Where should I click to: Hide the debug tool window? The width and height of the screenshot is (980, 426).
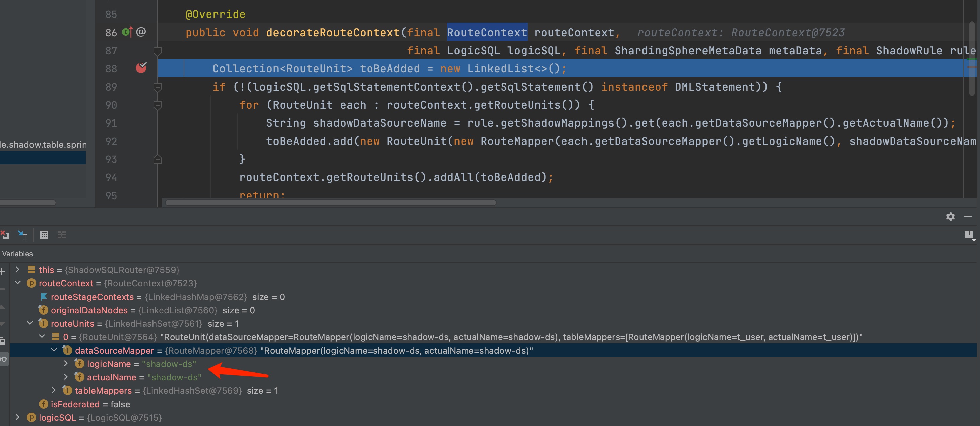pos(968,217)
